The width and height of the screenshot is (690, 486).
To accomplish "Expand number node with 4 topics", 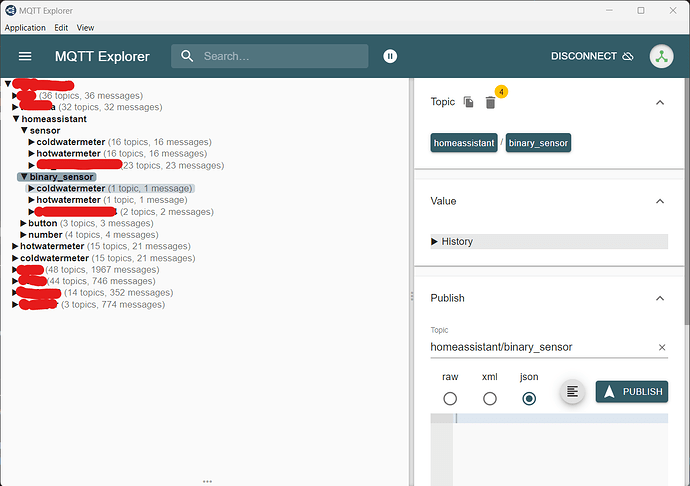I will click(x=23, y=235).
